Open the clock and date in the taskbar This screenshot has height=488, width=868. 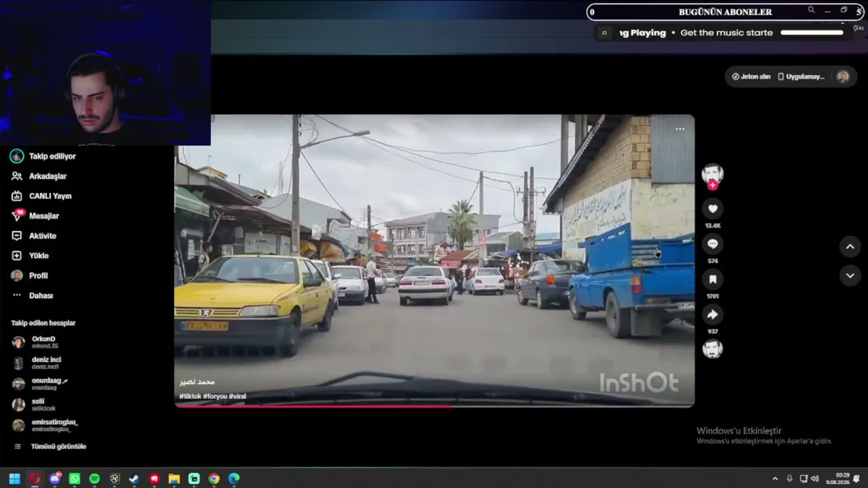838,479
